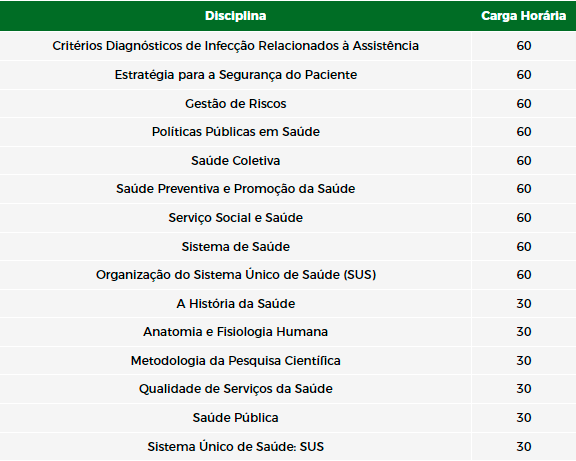Select Organização do Sistema Único de Saúde (SUS)
The height and width of the screenshot is (461, 576).
click(x=235, y=275)
